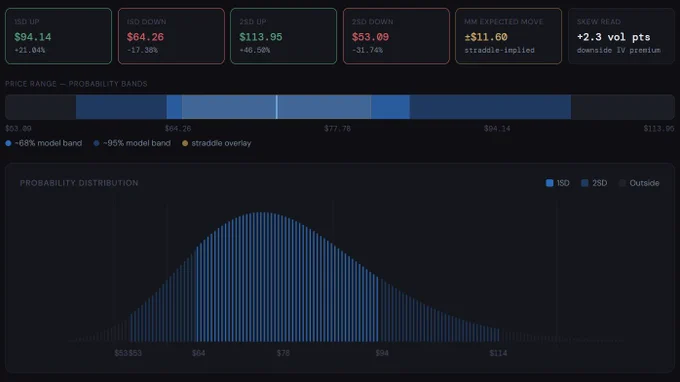Click the $113.95 label under the price band
Viewport: 680px width, 382px height.
(x=659, y=128)
